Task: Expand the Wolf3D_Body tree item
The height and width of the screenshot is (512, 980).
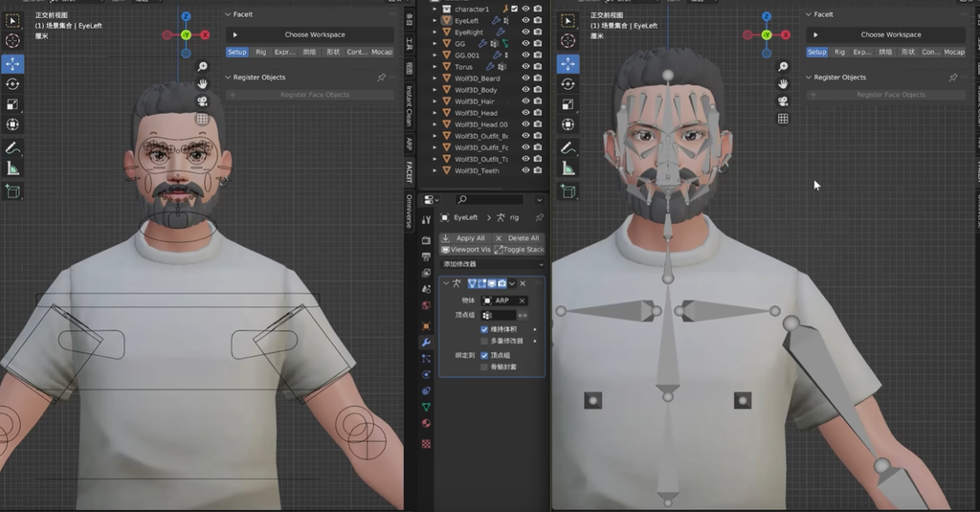Action: click(435, 90)
